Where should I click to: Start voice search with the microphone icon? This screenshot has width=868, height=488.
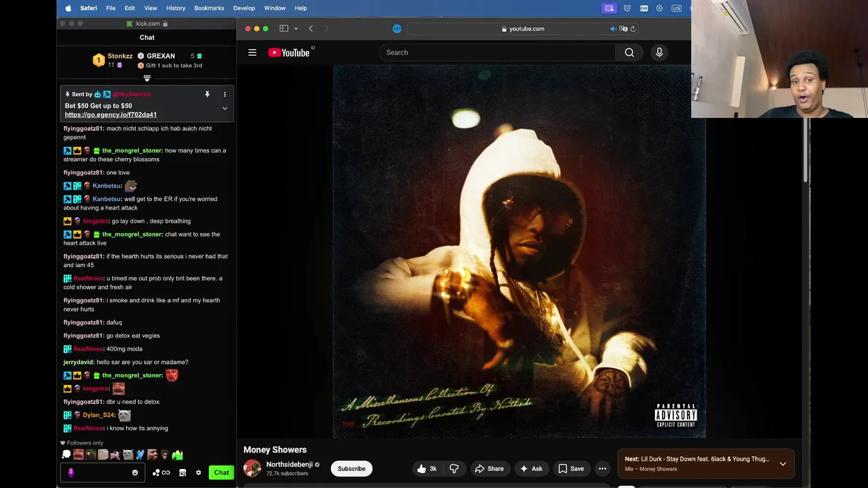(659, 52)
